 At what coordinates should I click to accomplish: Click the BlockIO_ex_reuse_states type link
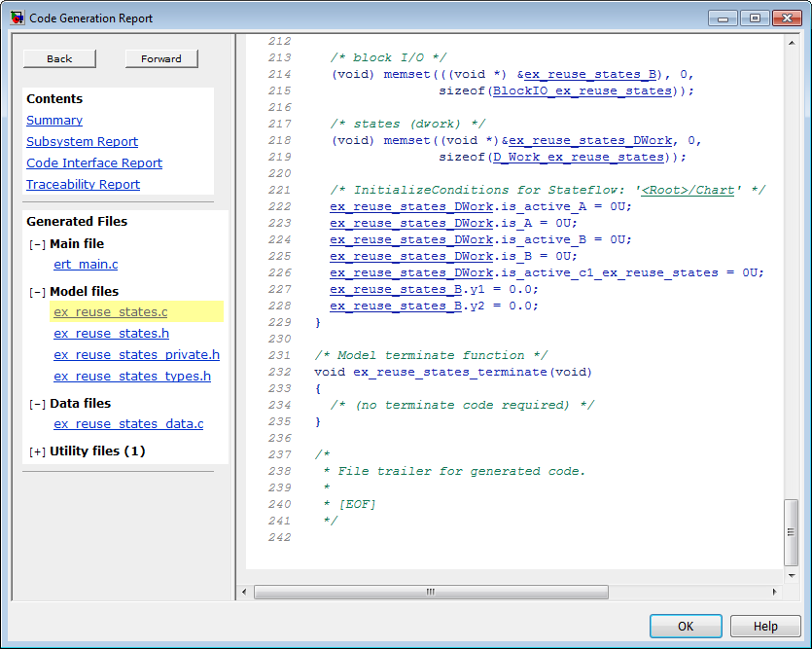pyautogui.click(x=582, y=90)
